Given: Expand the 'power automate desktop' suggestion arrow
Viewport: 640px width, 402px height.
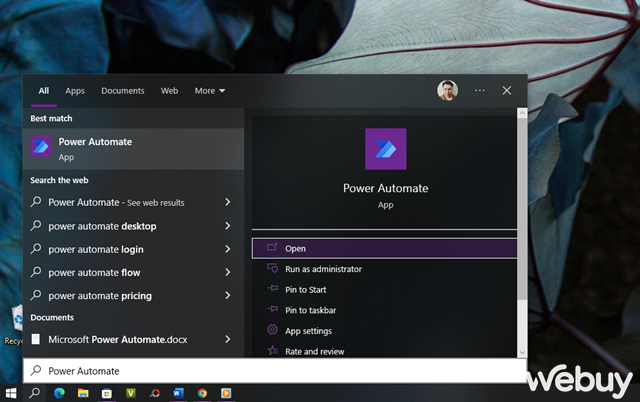Looking at the screenshot, I should (x=228, y=225).
